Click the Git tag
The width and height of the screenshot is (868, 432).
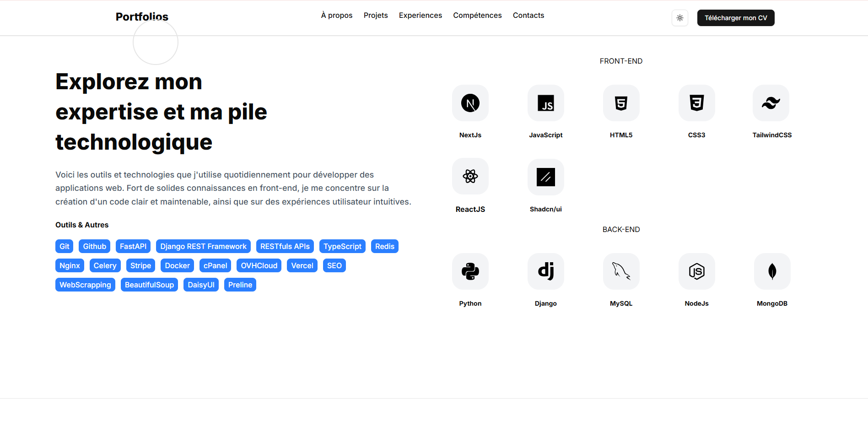coord(65,246)
